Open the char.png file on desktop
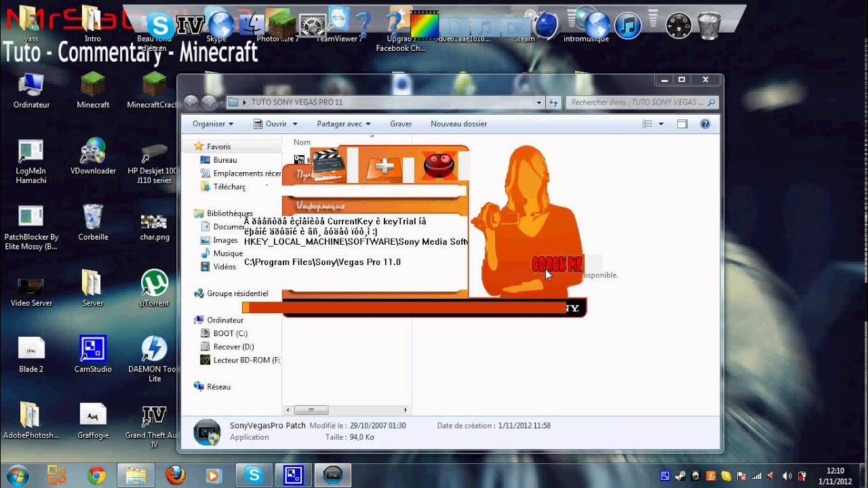The height and width of the screenshot is (488, 868). pyautogui.click(x=155, y=227)
